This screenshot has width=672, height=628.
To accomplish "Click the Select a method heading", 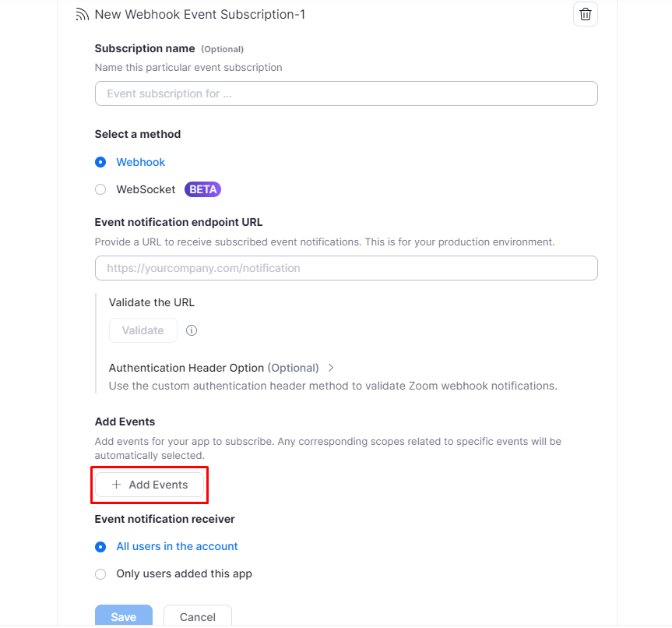I will pos(138,134).
